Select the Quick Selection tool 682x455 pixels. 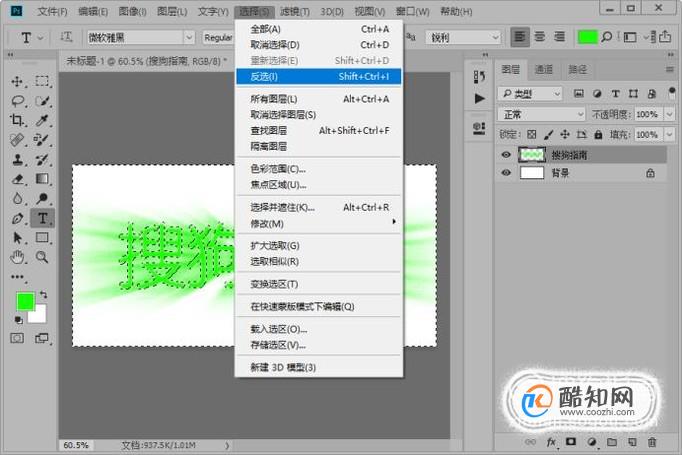point(42,101)
